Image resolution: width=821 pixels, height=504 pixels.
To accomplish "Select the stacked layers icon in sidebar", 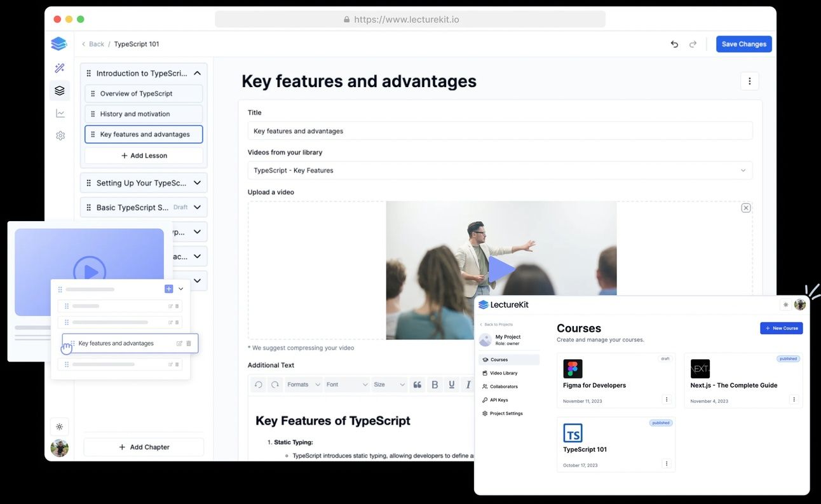I will (60, 91).
